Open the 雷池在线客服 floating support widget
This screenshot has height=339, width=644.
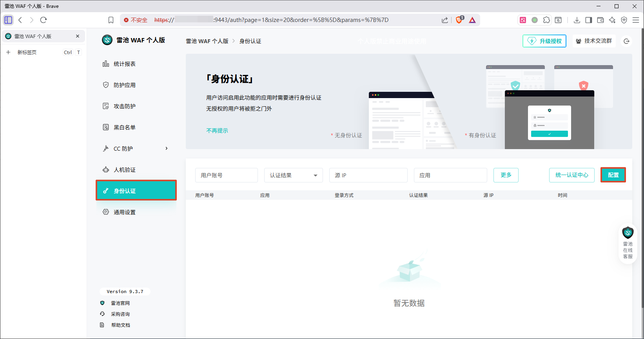628,243
